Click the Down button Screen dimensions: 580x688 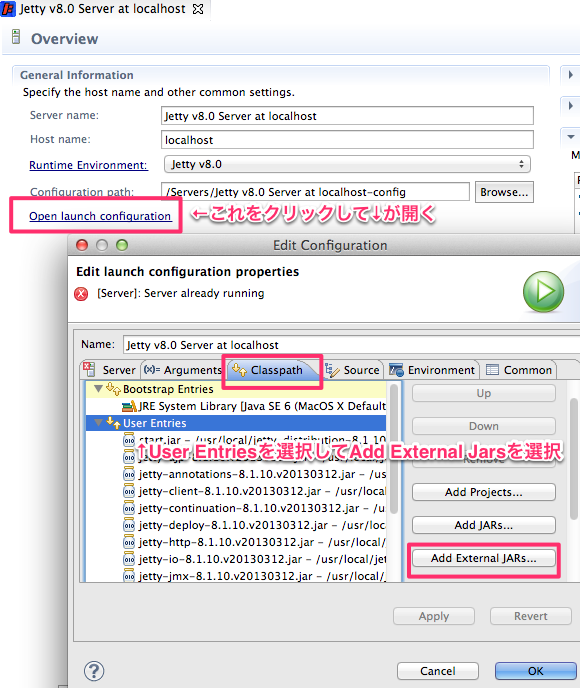(x=483, y=426)
